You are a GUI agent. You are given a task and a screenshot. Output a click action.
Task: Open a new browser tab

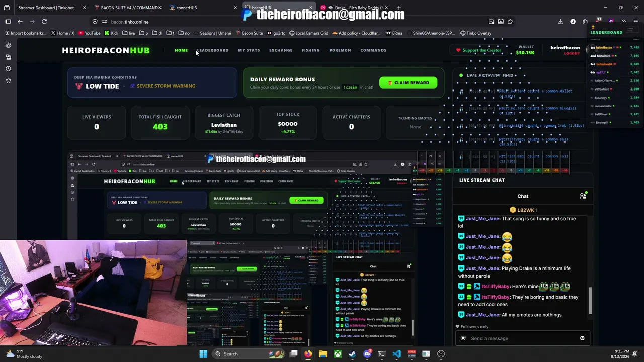[399, 8]
